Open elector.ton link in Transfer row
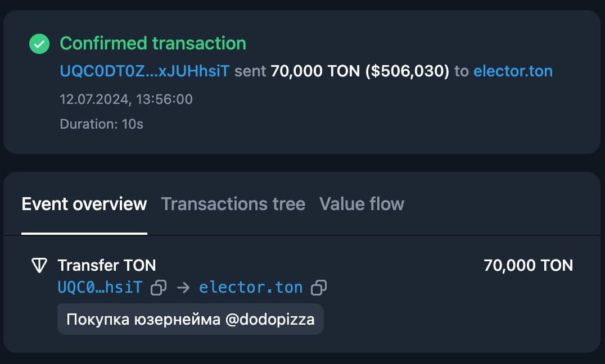Viewport: 605px width, 364px height. click(x=251, y=288)
